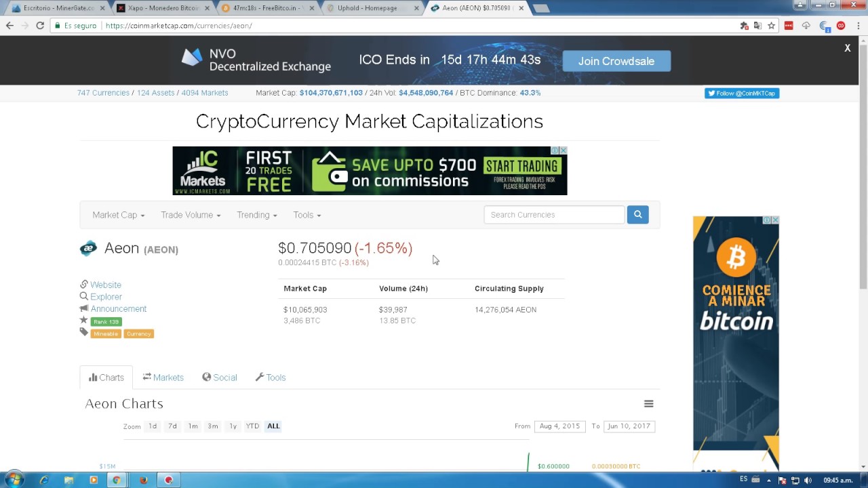Click the screen recorder taskbar icon

click(169, 480)
